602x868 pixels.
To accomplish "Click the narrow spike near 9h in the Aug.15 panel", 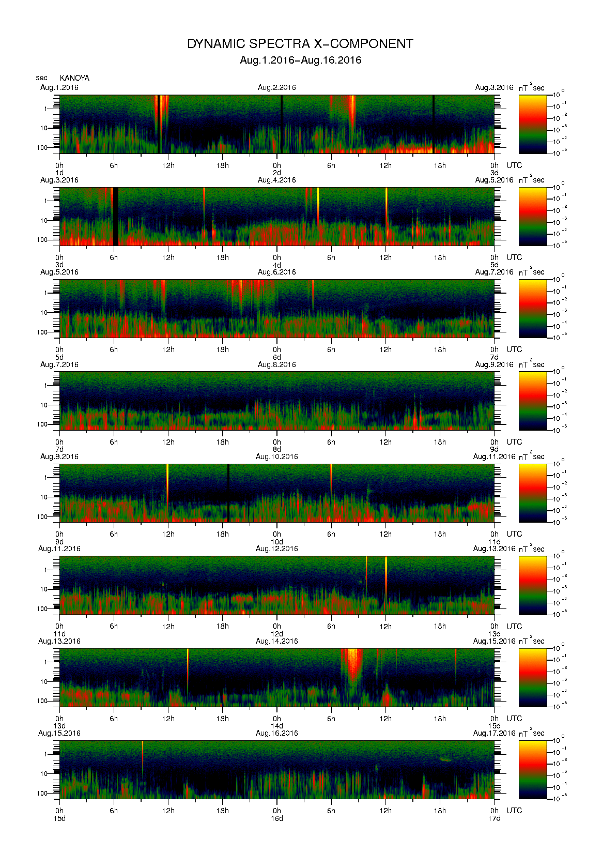I will coord(143,757).
